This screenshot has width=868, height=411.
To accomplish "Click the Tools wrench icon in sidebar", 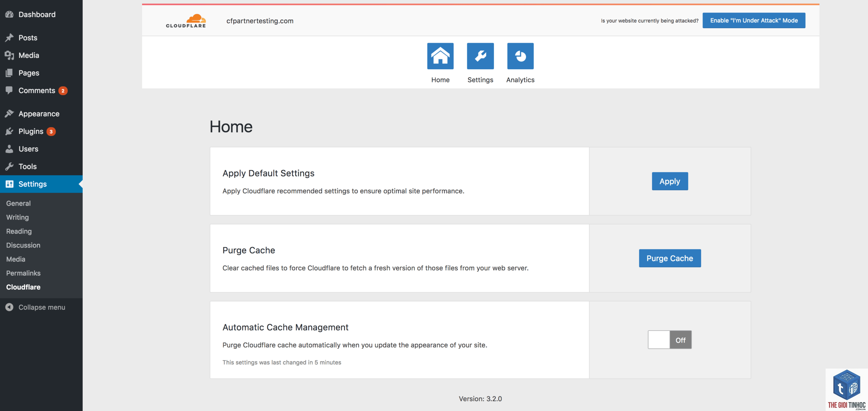I will point(9,166).
